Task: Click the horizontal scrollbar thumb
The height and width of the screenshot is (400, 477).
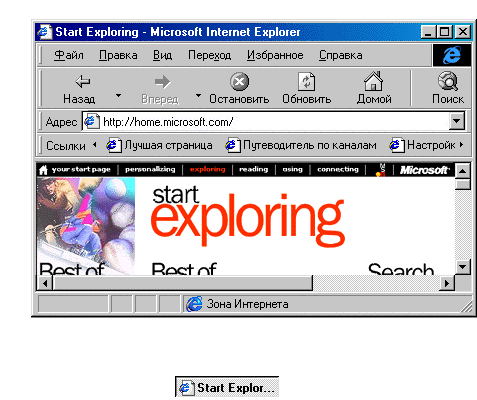Action: tap(183, 283)
